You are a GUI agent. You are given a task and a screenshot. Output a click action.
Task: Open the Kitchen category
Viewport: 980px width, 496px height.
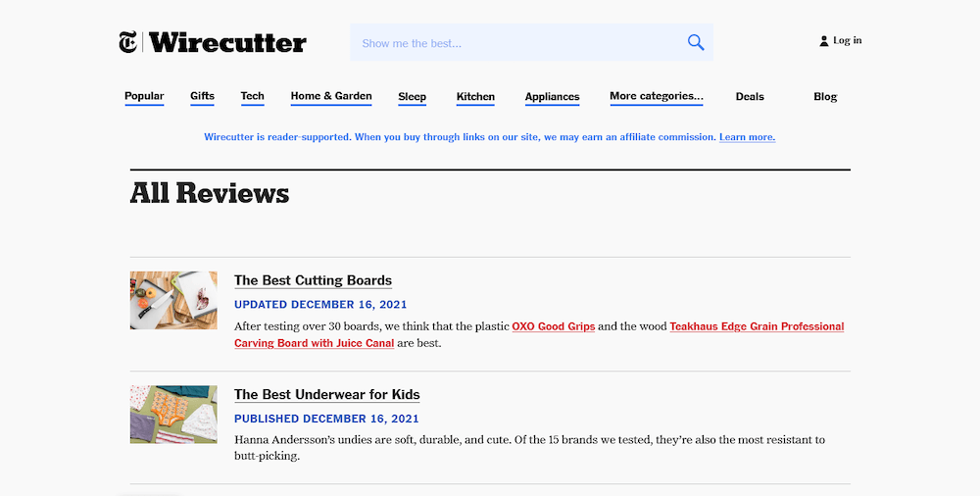(475, 97)
